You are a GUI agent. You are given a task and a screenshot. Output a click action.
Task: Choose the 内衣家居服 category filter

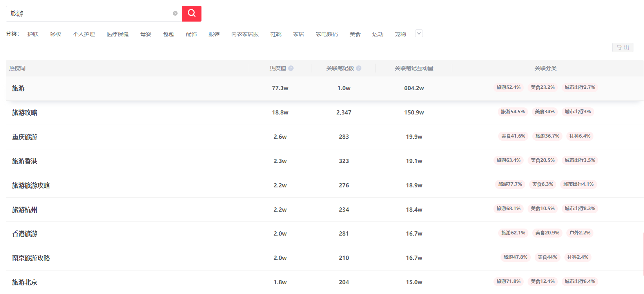tap(245, 34)
